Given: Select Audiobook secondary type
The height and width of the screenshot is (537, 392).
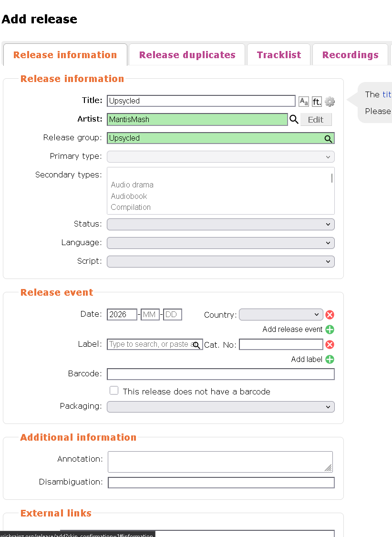Looking at the screenshot, I should pos(129,196).
